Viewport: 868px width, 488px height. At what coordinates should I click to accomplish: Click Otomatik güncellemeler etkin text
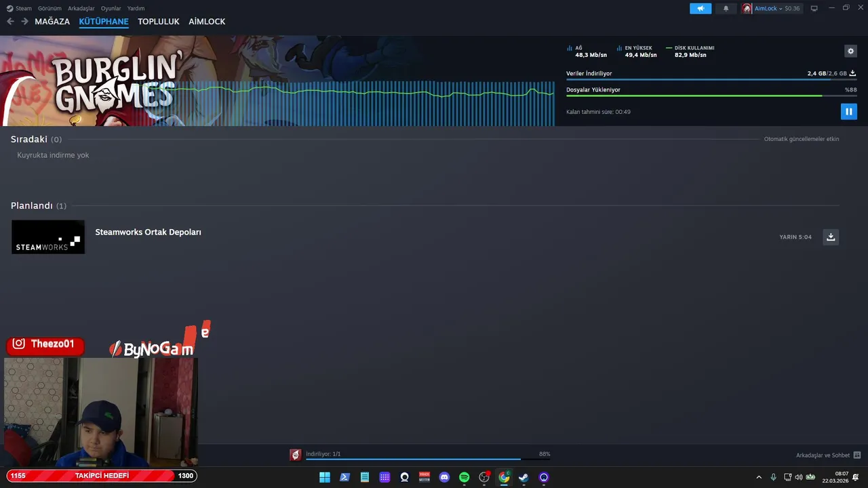point(802,139)
